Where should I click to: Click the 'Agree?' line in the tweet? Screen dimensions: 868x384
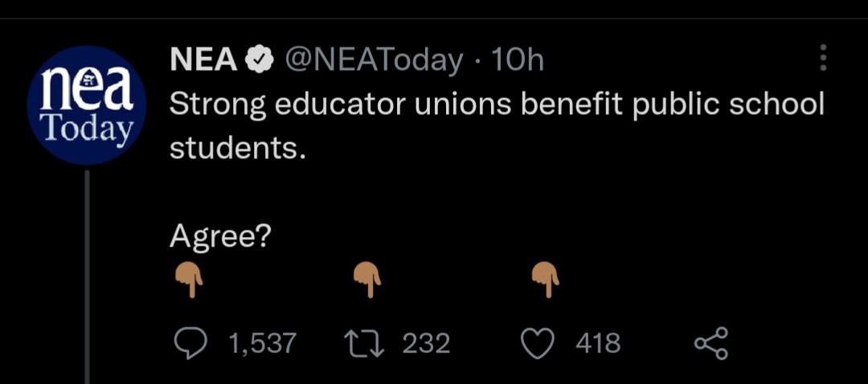(219, 236)
